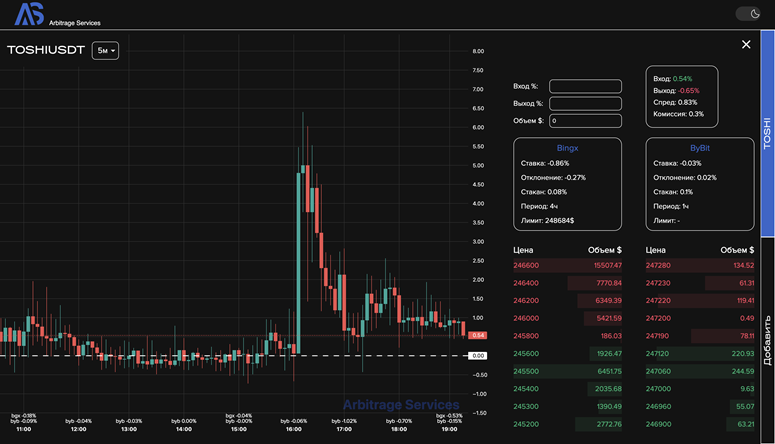Click the 0.00 baseline label on axis
775x444 pixels.
tap(478, 356)
